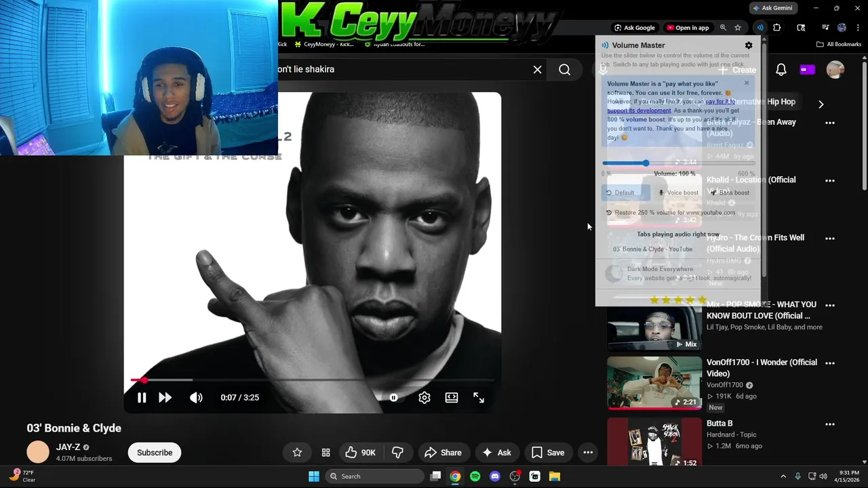The width and height of the screenshot is (868, 488).
Task: Open All Bookmarks folder
Action: click(x=839, y=44)
